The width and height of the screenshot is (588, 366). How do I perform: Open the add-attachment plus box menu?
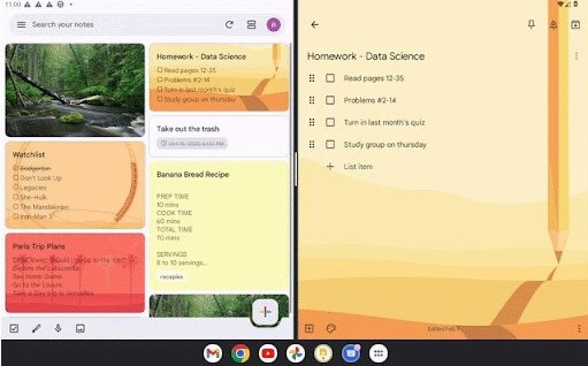coord(309,328)
